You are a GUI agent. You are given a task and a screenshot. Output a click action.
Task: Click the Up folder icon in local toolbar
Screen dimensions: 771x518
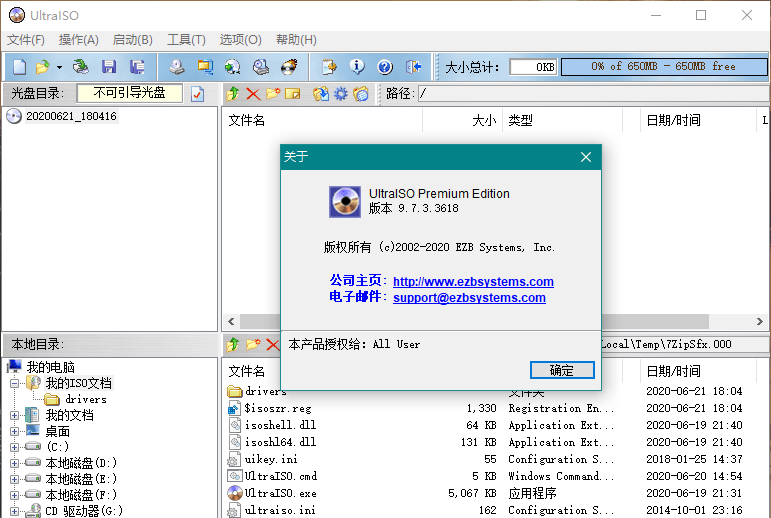tap(233, 344)
